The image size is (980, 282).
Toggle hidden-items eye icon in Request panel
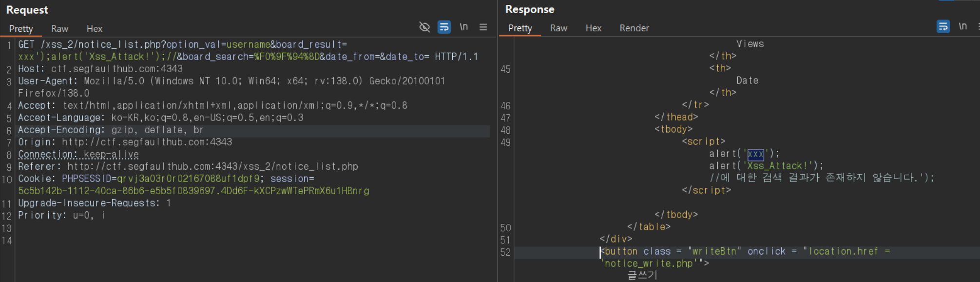pos(424,27)
